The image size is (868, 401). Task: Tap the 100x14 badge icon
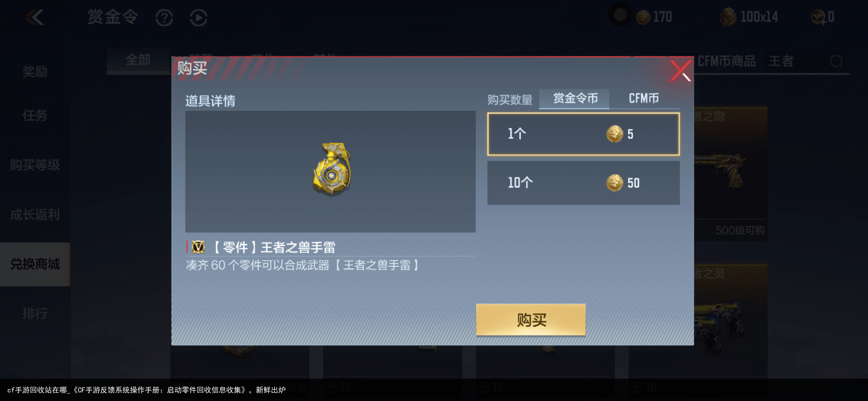pos(728,17)
